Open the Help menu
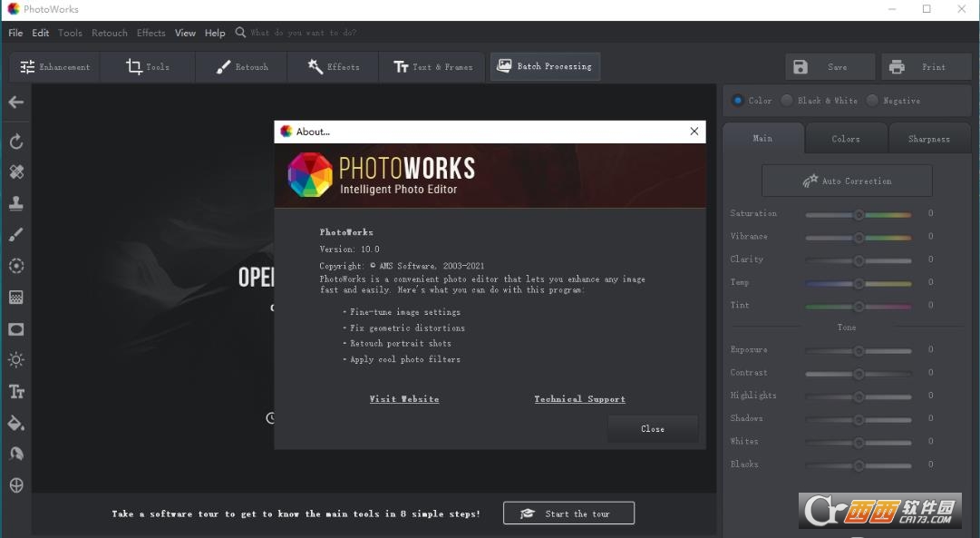 tap(215, 33)
